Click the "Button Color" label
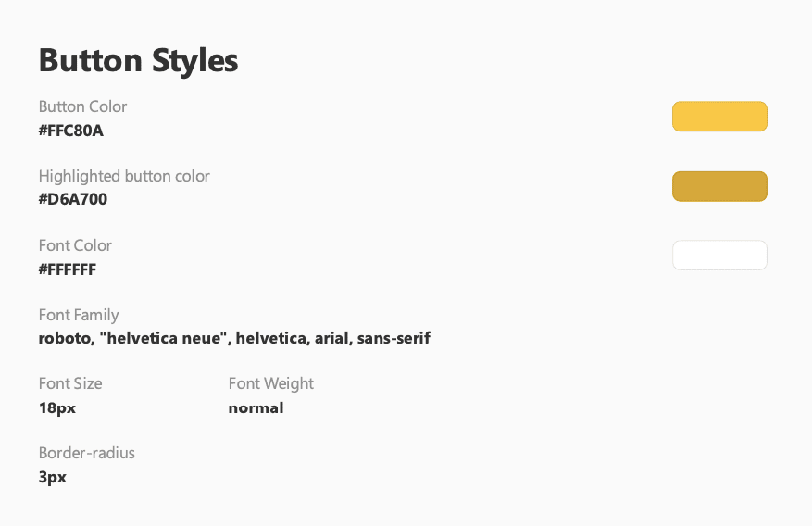 [83, 106]
